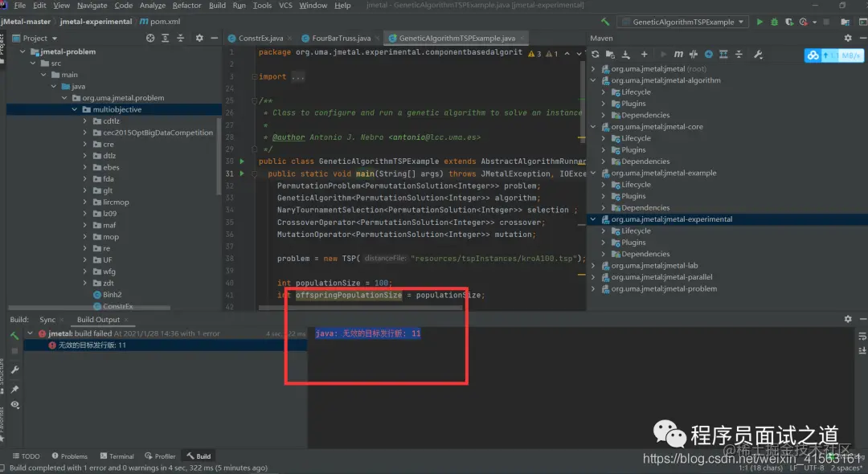Open the Terminal tool window
This screenshot has width=868, height=474.
coord(117,456)
